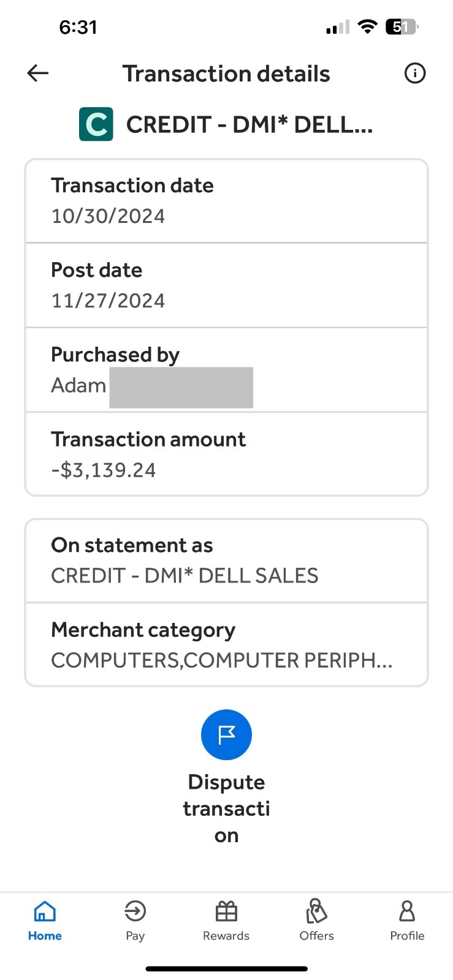Tap the Dispute transaction label
453x980 pixels.
[226, 809]
